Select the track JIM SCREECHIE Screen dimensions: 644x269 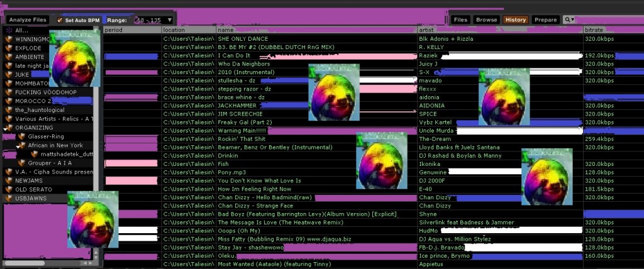[x=240, y=114]
